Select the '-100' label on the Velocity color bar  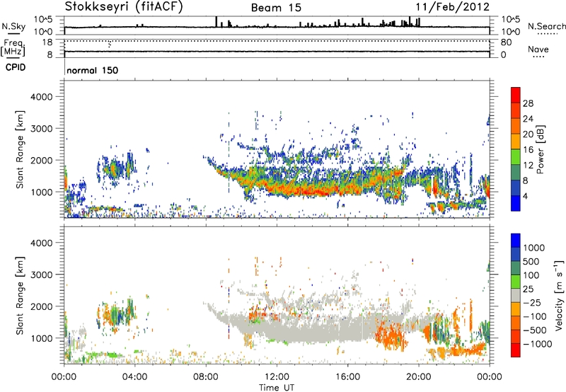click(x=535, y=316)
